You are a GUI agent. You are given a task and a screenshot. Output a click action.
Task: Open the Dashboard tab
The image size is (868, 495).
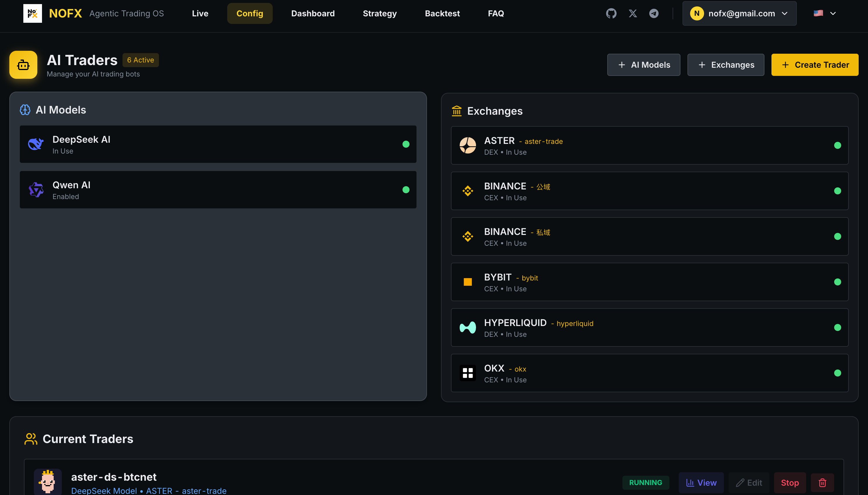click(x=313, y=13)
